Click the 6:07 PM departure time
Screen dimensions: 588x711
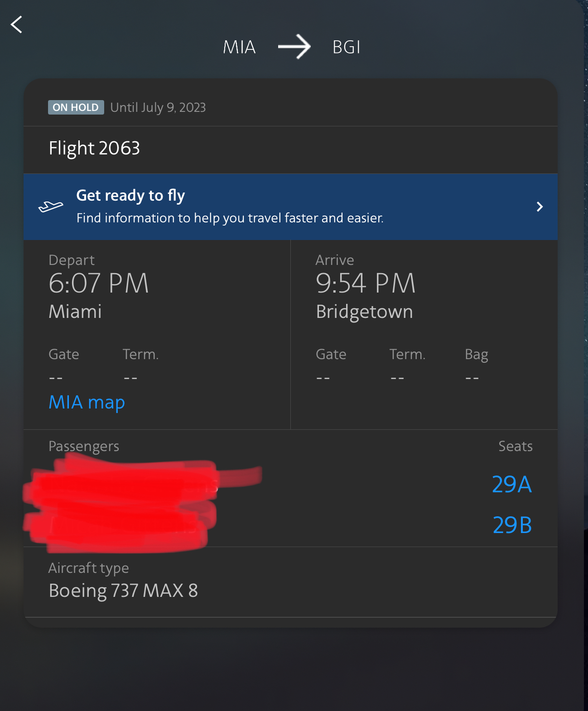[x=99, y=283]
